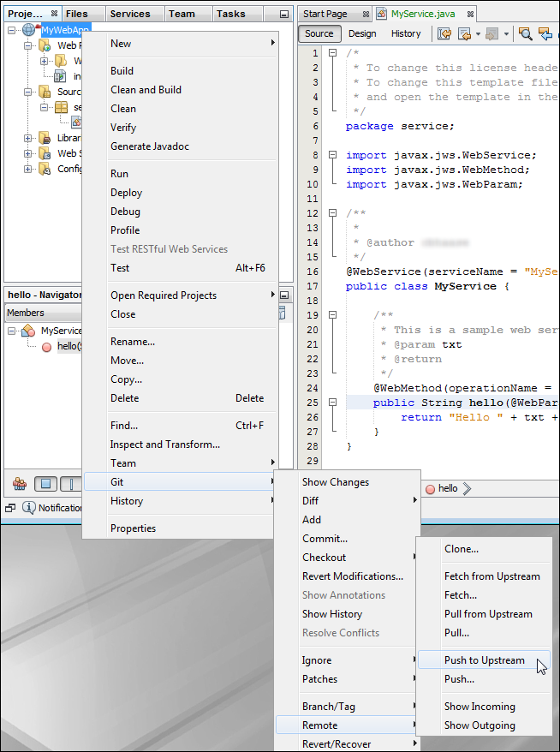The image size is (560, 752).
Task: Close the Start Page tab
Action: tap(366, 15)
